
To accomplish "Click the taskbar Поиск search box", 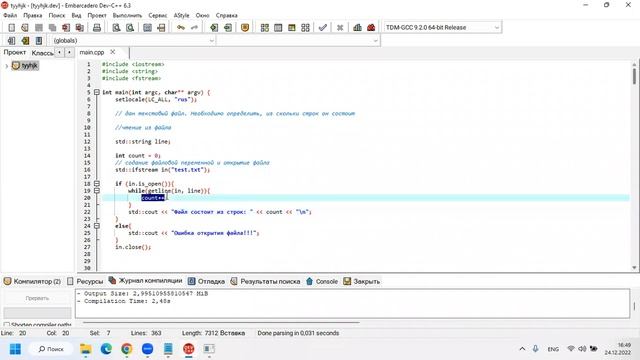I will [x=51, y=349].
